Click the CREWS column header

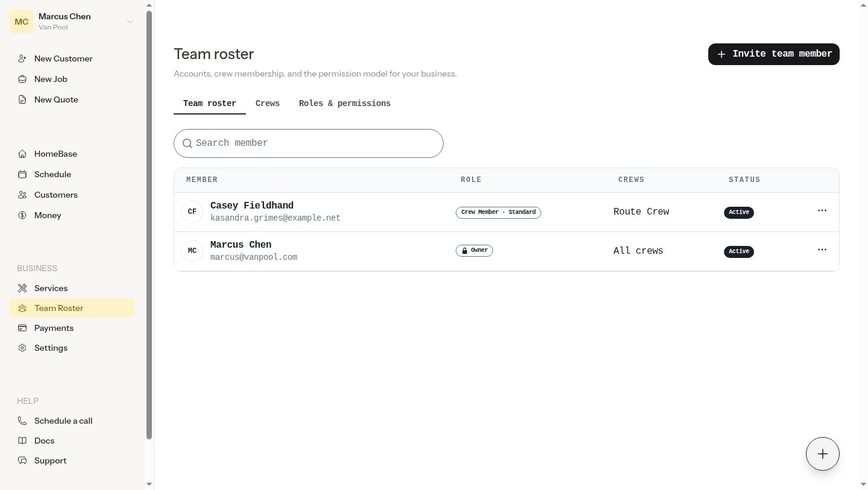631,180
